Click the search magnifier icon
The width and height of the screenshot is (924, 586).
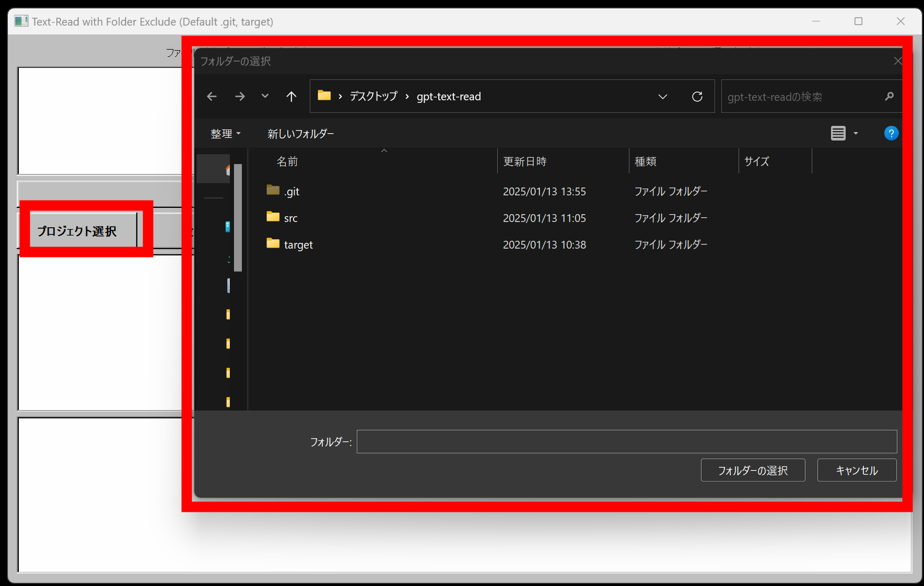tap(889, 97)
